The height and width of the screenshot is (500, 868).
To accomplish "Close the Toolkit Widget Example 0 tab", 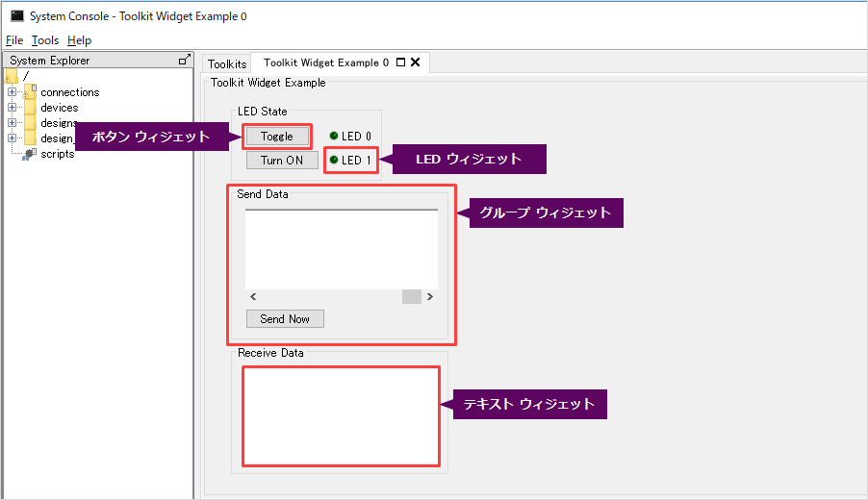I will pyautogui.click(x=416, y=62).
